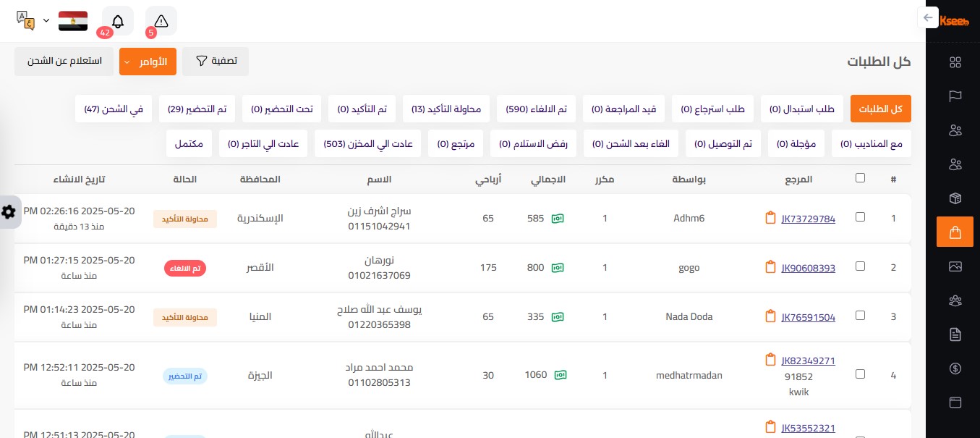
Task: Switch to تم التحضير (29) tab
Action: (197, 109)
